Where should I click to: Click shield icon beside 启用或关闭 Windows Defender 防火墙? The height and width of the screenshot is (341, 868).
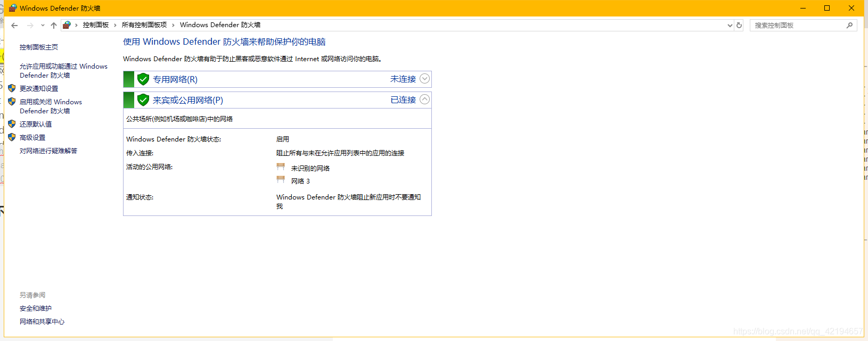12,102
